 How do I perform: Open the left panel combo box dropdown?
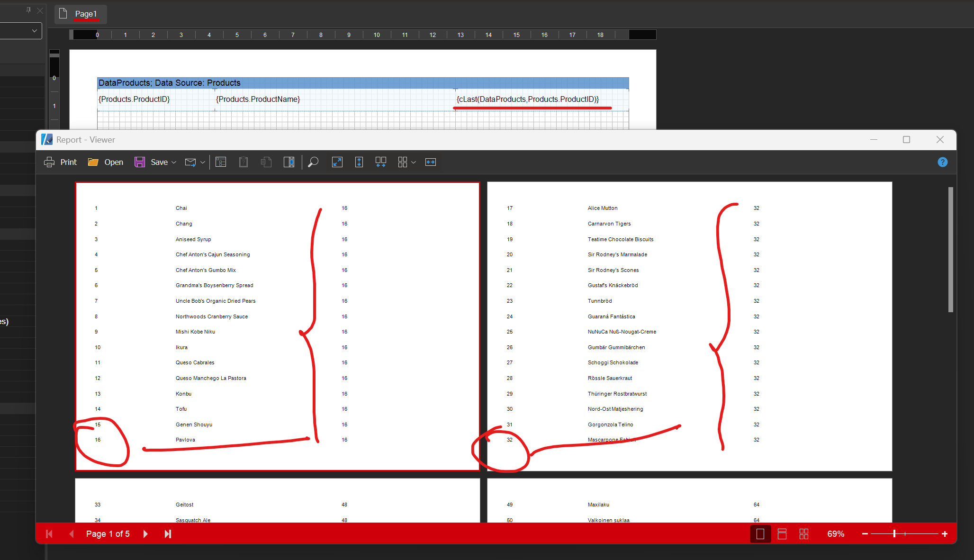pyautogui.click(x=35, y=31)
